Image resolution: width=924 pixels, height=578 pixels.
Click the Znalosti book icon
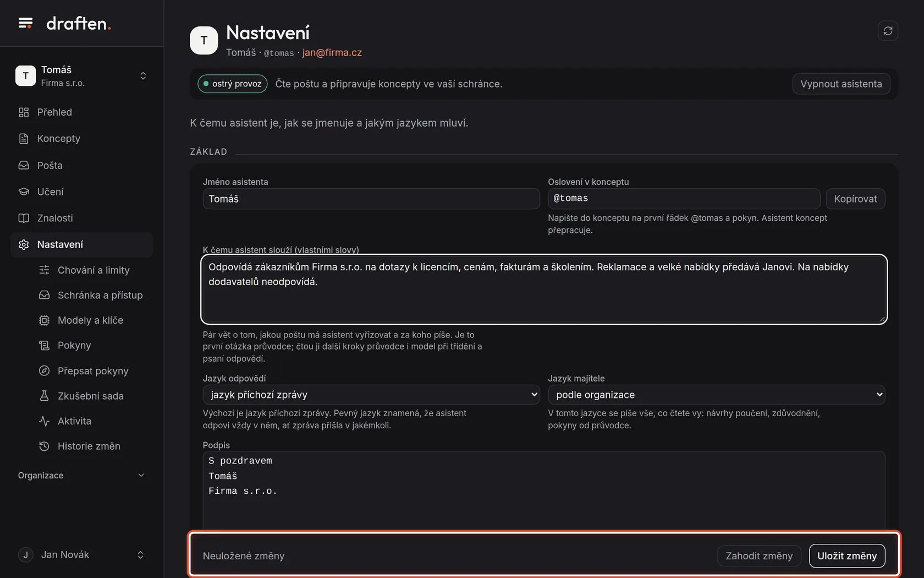click(x=24, y=218)
